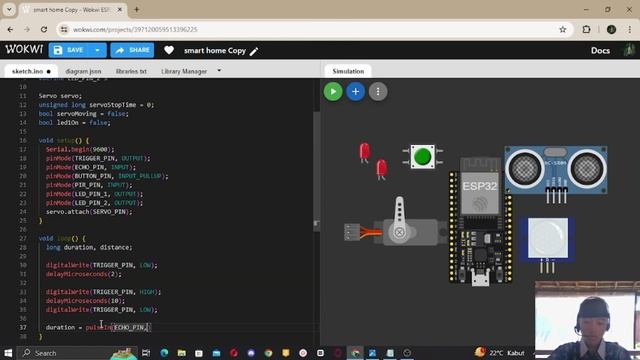Select the HC-SR04 ultrasonic sensor

click(x=556, y=171)
